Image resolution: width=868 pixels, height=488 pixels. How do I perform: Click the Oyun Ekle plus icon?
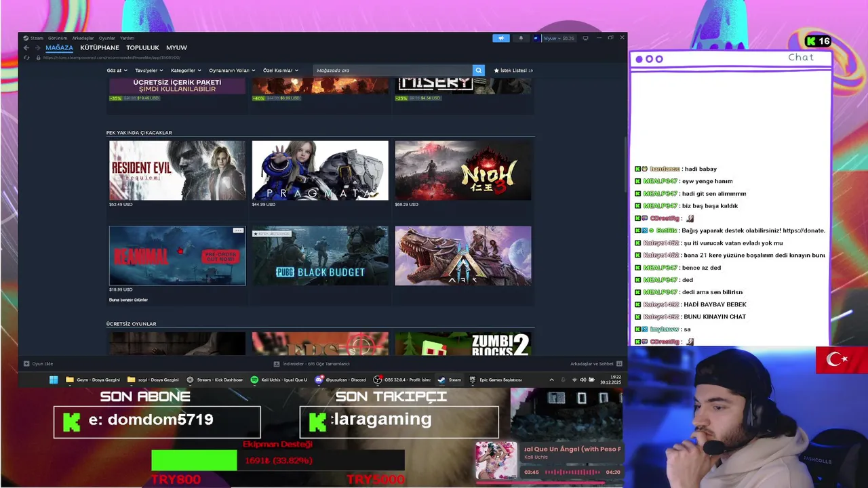click(x=26, y=364)
